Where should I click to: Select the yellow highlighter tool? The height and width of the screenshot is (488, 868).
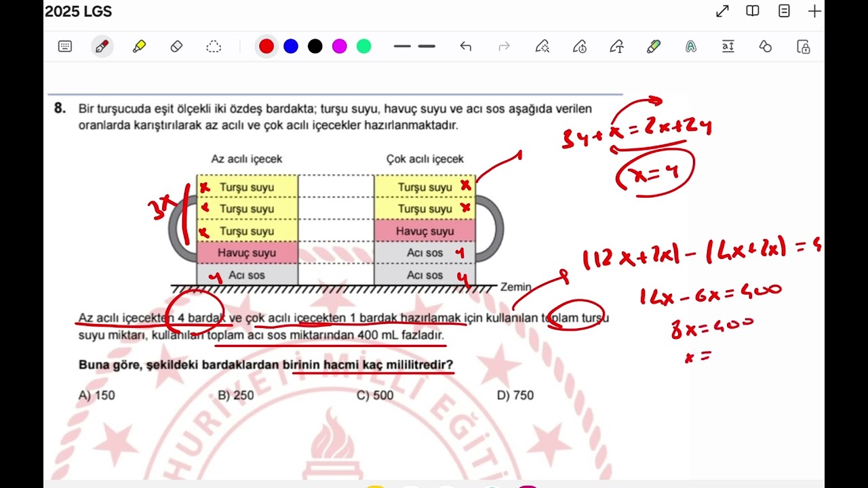pyautogui.click(x=139, y=47)
